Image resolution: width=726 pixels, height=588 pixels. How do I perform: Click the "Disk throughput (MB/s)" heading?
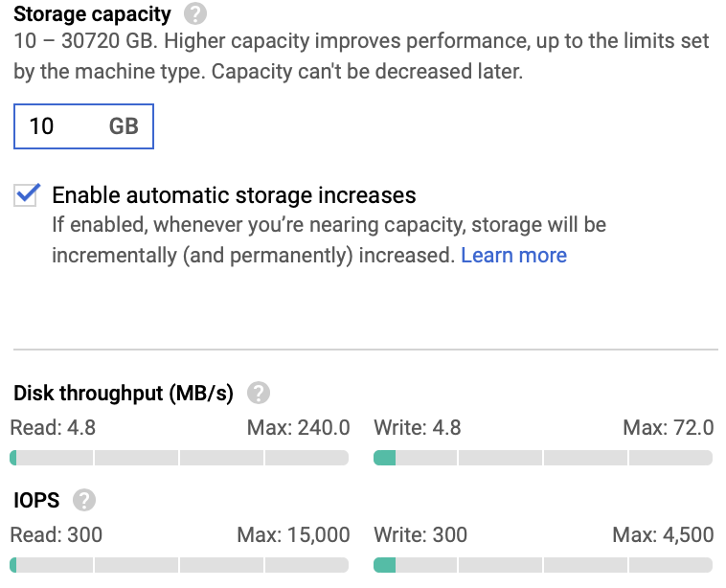(125, 394)
